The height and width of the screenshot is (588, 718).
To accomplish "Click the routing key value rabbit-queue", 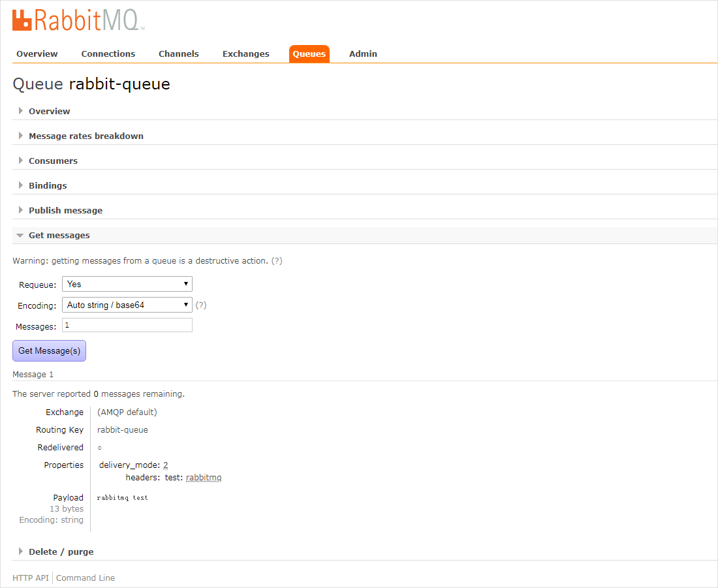I will click(x=122, y=430).
